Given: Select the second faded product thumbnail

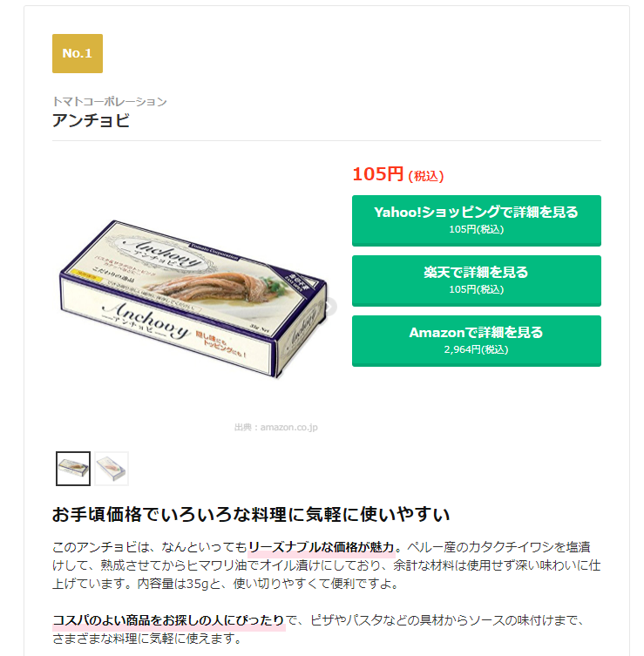Looking at the screenshot, I should [x=112, y=469].
